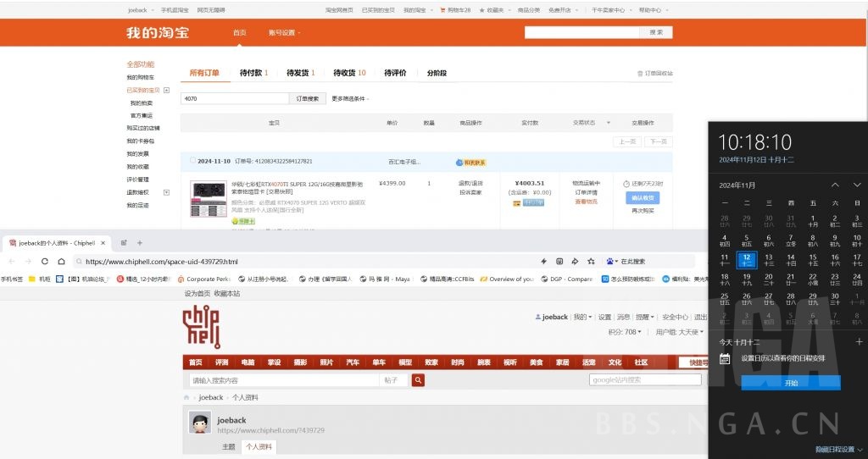
Task: Click the order recycle bin icon
Action: coord(641,73)
